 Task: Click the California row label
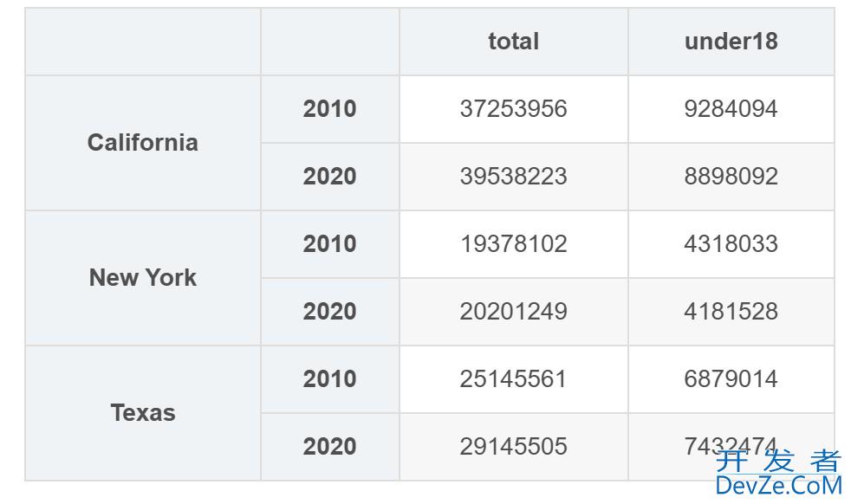point(143,143)
